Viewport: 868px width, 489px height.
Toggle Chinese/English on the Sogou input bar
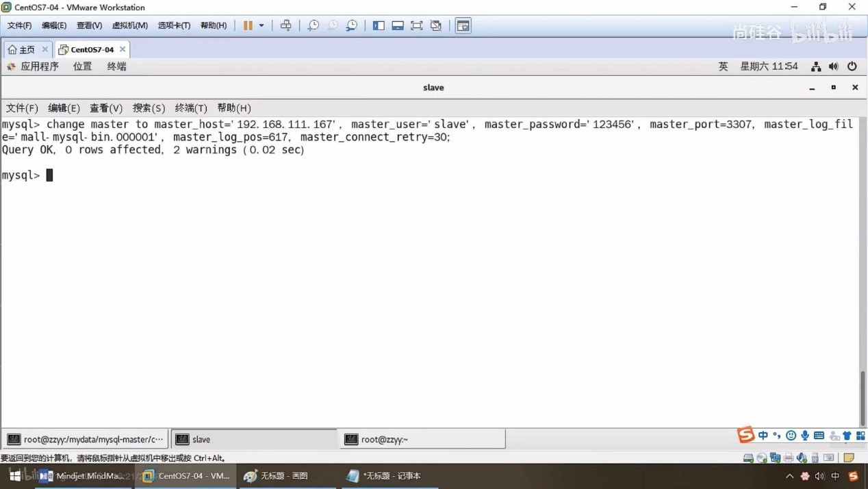763,435
